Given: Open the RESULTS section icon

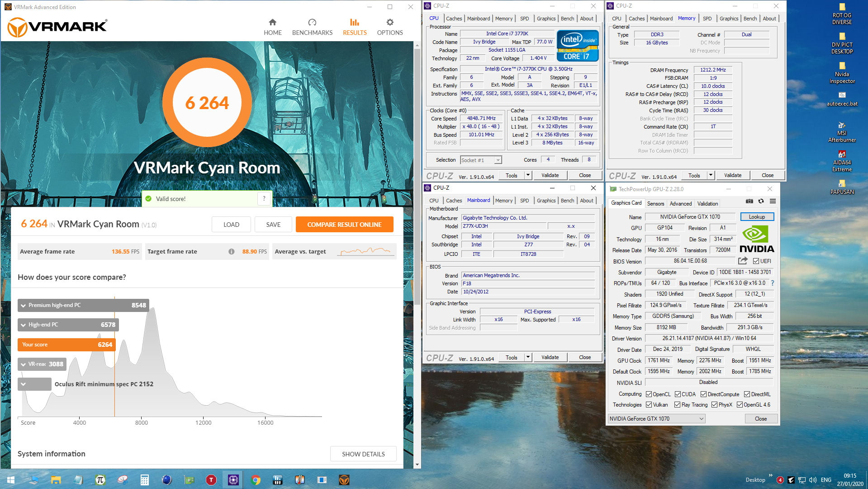Looking at the screenshot, I should click(x=355, y=23).
